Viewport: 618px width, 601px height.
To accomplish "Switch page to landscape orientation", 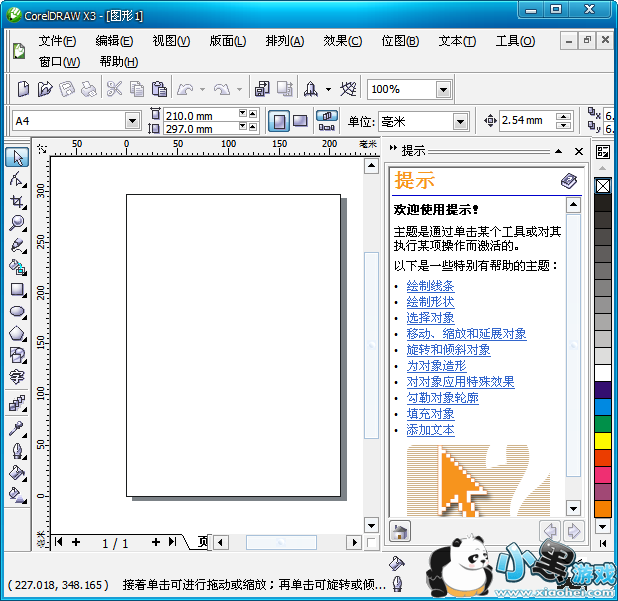I will point(300,121).
